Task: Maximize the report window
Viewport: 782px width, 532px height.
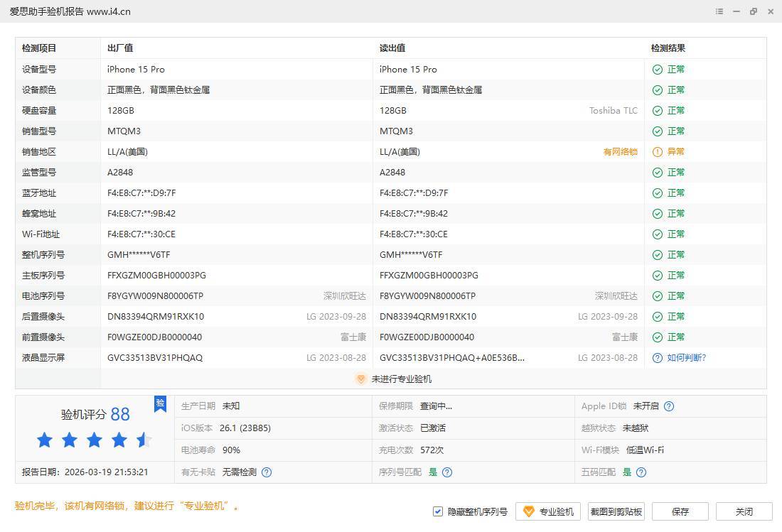Action: pos(754,11)
